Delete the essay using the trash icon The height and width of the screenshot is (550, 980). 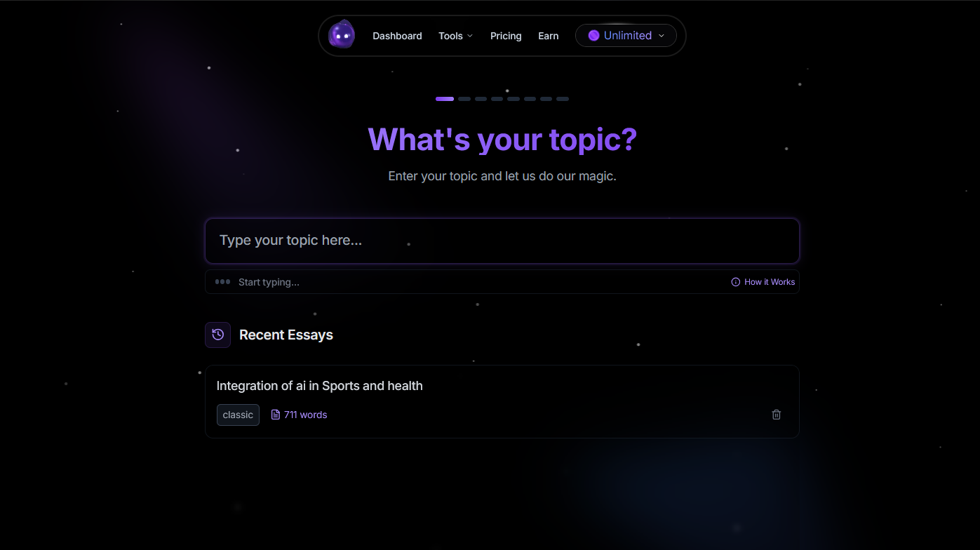pyautogui.click(x=776, y=415)
